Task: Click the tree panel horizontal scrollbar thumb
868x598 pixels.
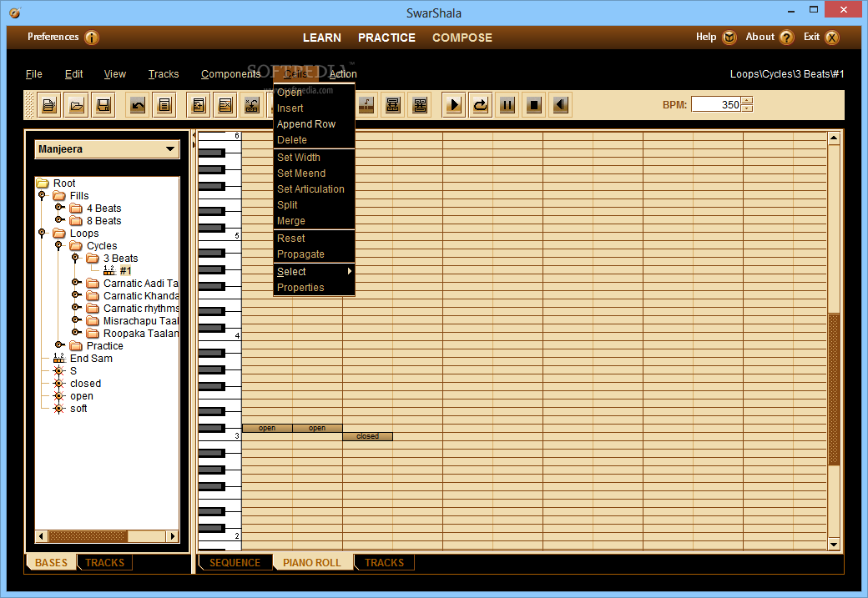Action: point(88,536)
